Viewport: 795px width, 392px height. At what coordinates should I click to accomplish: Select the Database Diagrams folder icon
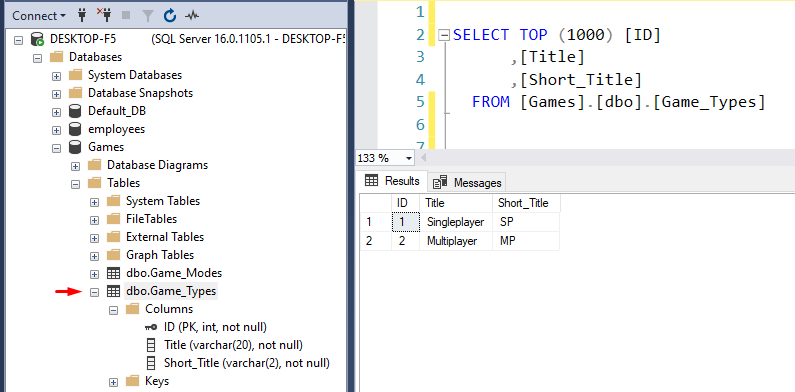[94, 165]
